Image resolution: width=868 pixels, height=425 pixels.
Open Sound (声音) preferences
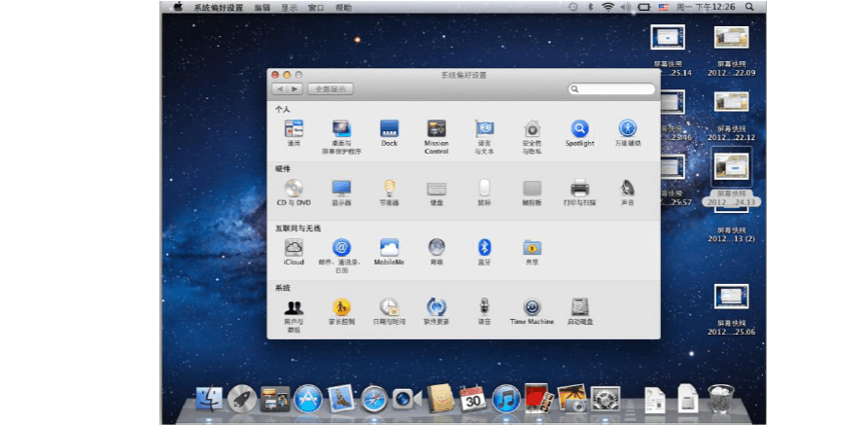click(627, 189)
